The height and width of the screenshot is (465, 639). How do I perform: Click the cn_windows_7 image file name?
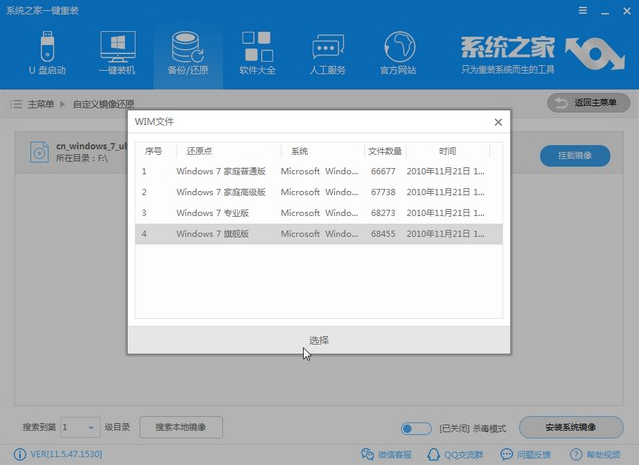click(92, 146)
